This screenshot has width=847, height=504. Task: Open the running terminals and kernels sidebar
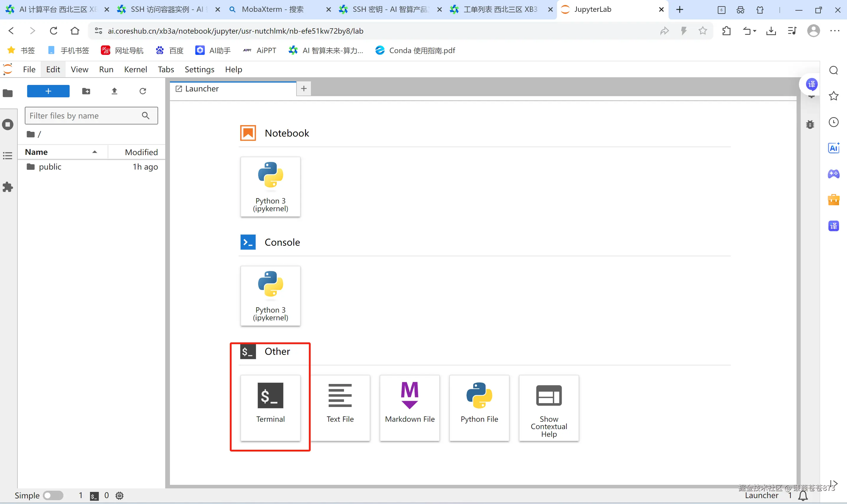point(8,124)
